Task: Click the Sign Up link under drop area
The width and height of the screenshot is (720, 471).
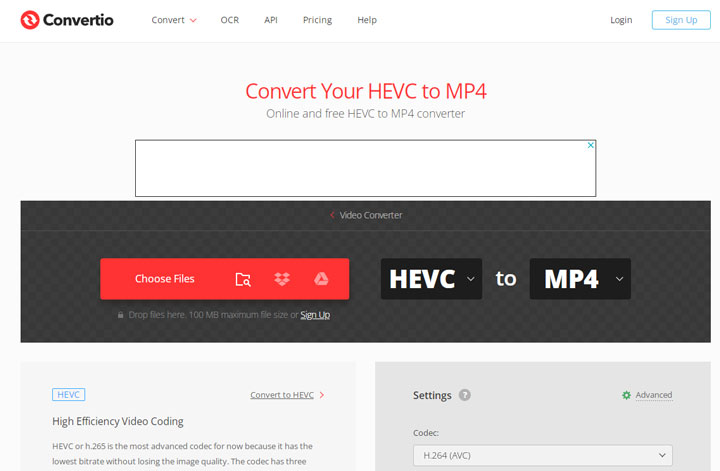Action: [x=315, y=315]
